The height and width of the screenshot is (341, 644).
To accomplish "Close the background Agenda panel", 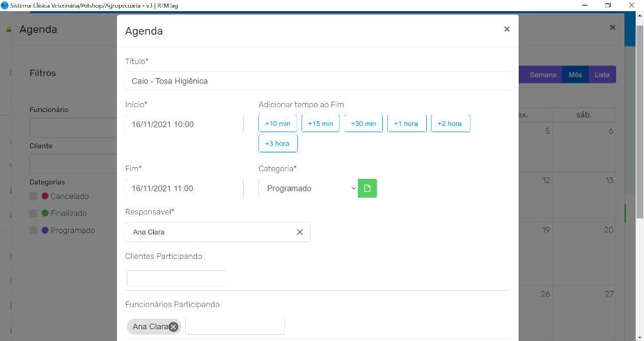I will (x=613, y=28).
